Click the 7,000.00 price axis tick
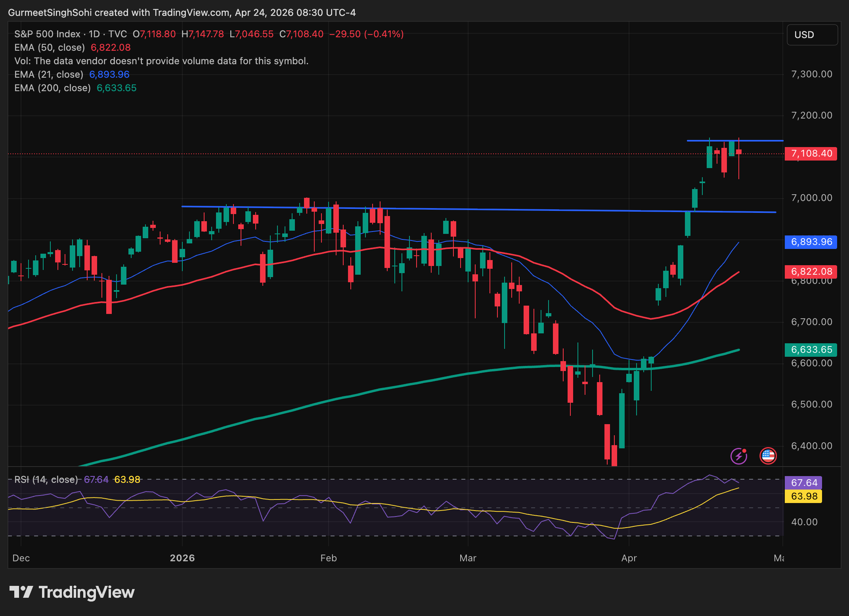Screen dimensions: 849x616 pyautogui.click(x=812, y=198)
